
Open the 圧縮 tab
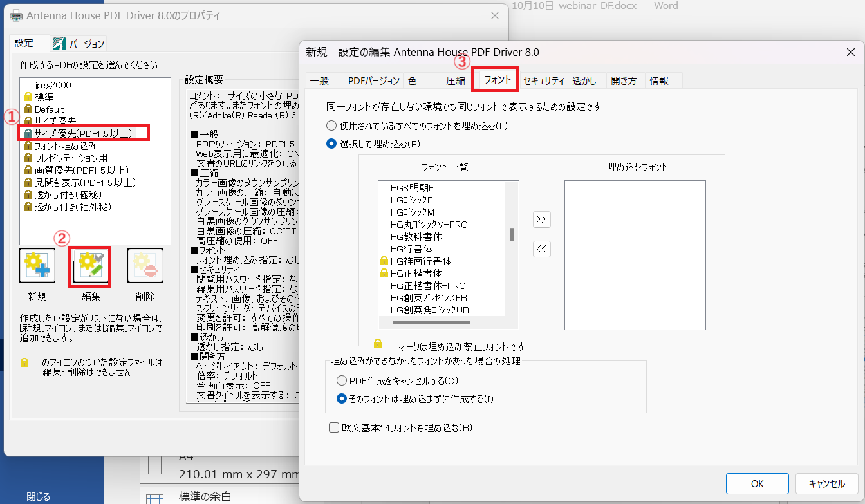pyautogui.click(x=456, y=80)
